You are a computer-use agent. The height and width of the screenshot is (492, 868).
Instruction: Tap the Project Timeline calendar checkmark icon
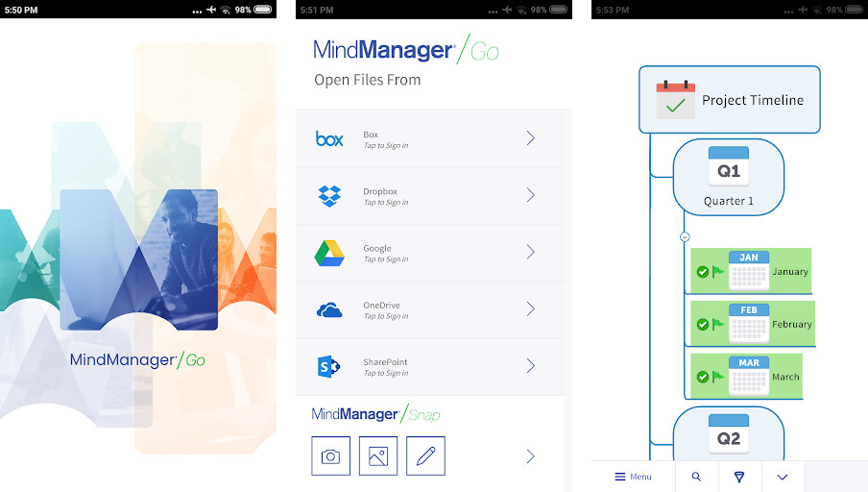(675, 100)
